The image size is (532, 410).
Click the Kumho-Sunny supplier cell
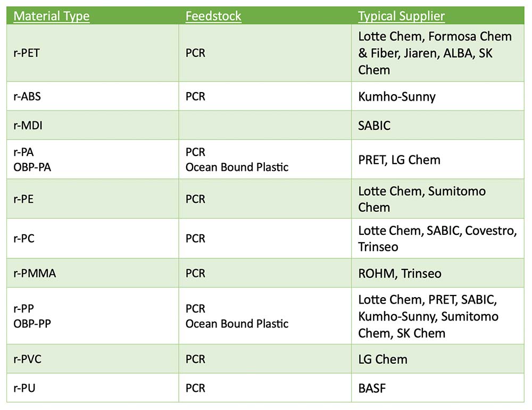pos(438,96)
